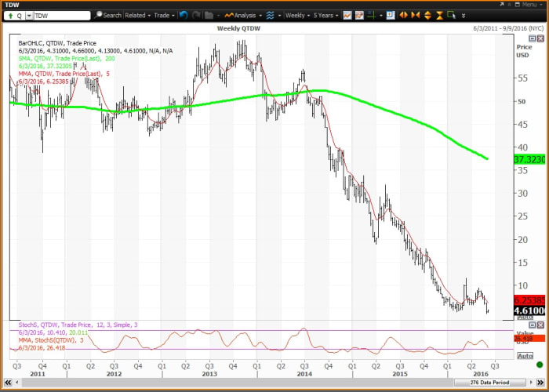
Task: Open the Analysis menu
Action: (x=244, y=15)
